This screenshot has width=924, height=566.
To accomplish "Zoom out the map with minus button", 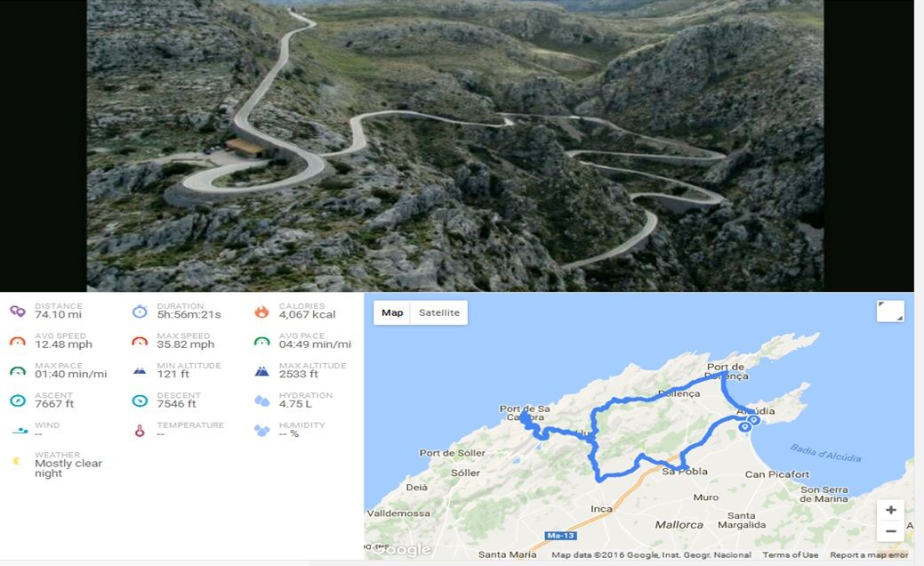I will (x=890, y=531).
